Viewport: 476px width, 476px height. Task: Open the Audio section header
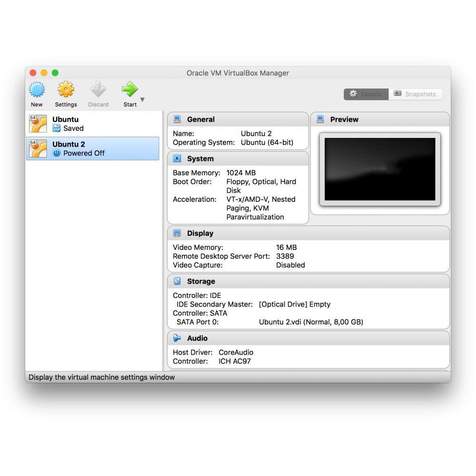(x=308, y=338)
